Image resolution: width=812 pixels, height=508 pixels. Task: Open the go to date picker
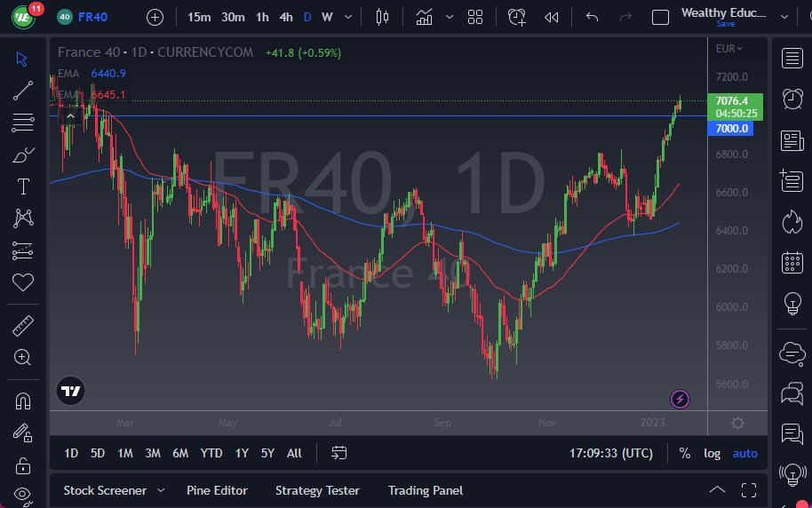(338, 453)
